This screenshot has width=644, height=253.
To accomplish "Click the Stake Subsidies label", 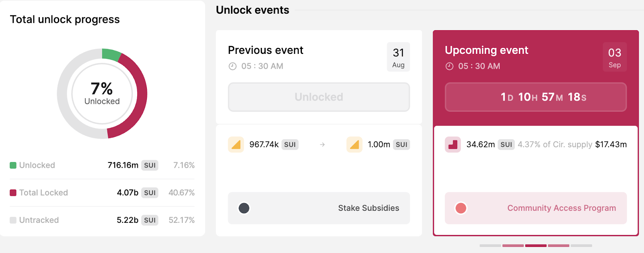I will pos(368,208).
